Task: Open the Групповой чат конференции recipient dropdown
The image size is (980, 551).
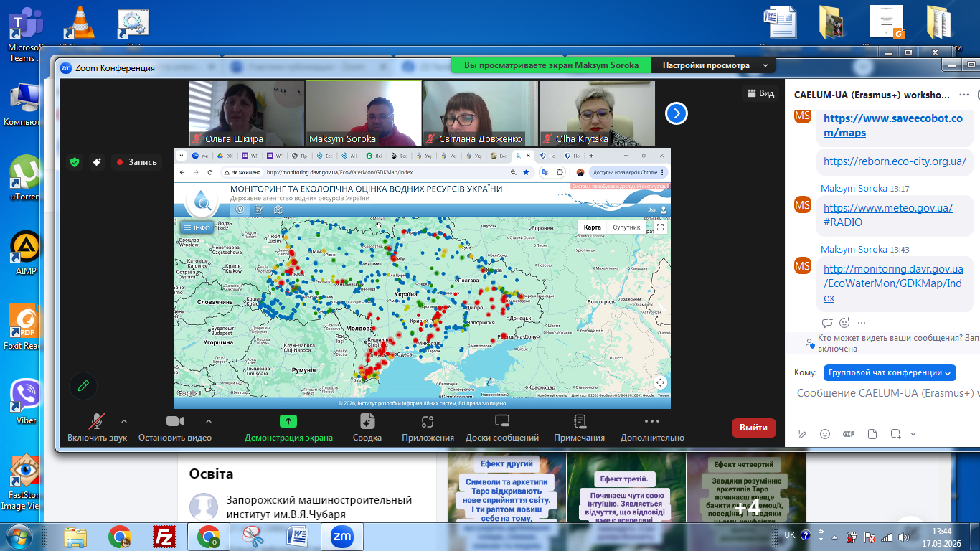Action: click(890, 372)
